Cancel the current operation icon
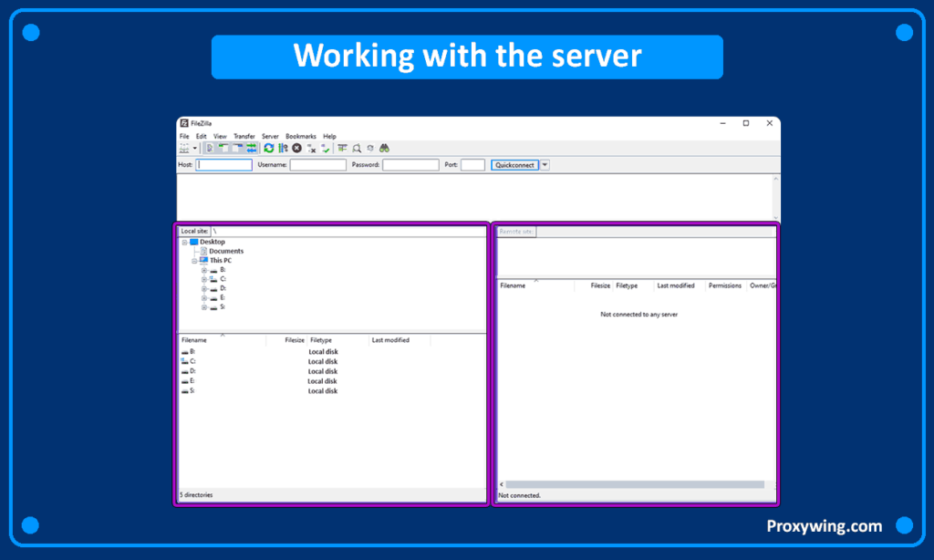This screenshot has height=560, width=934. 296,149
